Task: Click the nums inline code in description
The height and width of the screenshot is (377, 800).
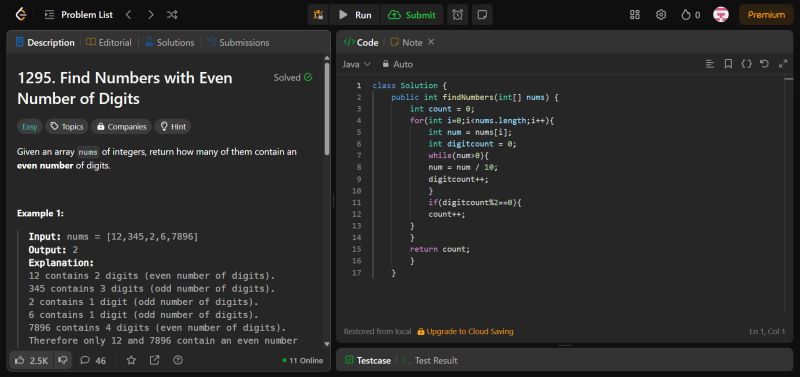Action: pos(87,152)
